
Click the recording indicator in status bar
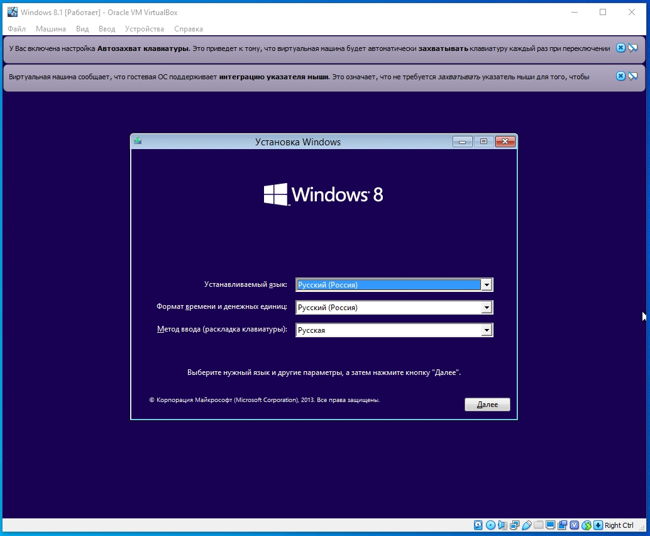562,525
